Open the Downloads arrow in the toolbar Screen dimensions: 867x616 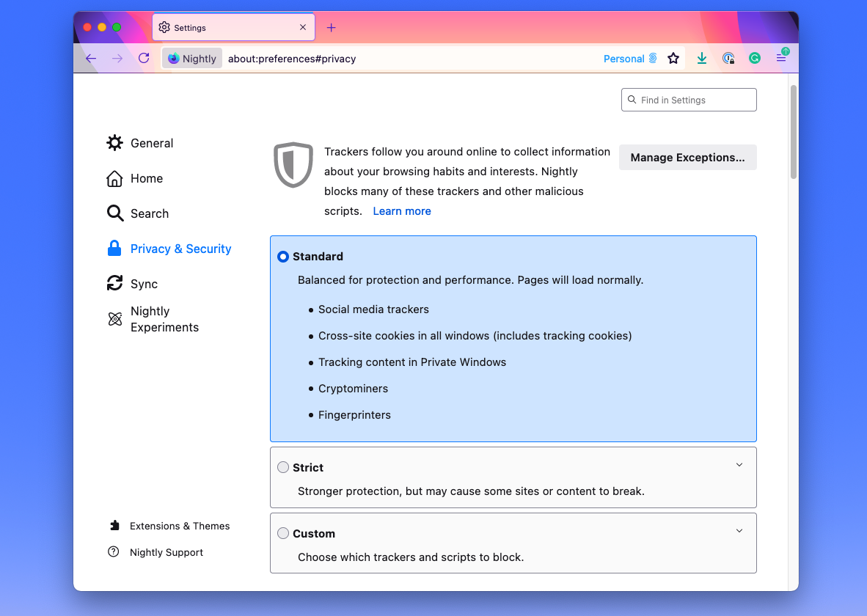pos(701,58)
